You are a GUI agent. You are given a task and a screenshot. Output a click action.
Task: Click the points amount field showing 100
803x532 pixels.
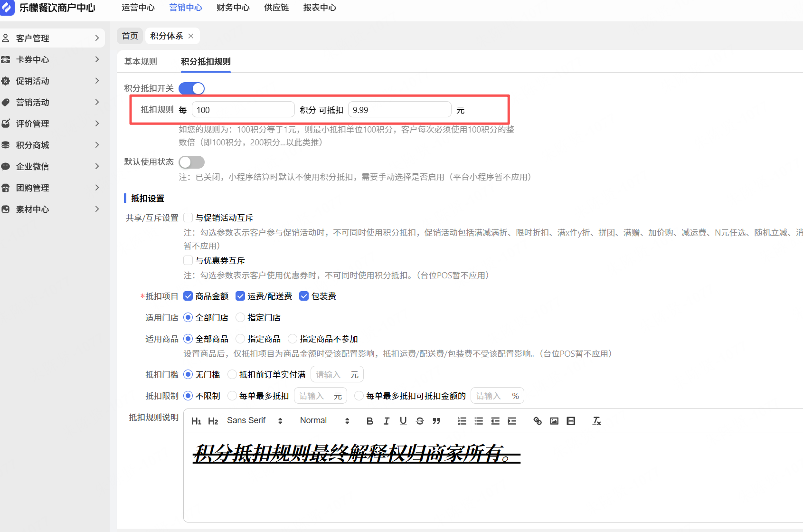243,110
